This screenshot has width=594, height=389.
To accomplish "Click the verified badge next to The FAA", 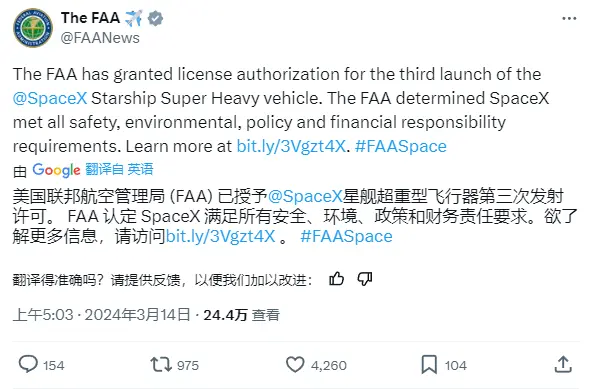I will pyautogui.click(x=155, y=18).
